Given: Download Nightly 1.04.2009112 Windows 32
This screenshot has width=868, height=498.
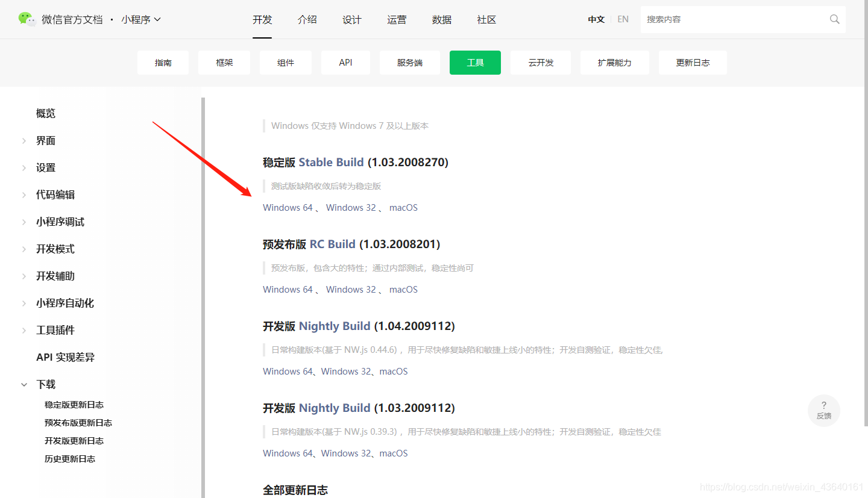Looking at the screenshot, I should click(346, 372).
